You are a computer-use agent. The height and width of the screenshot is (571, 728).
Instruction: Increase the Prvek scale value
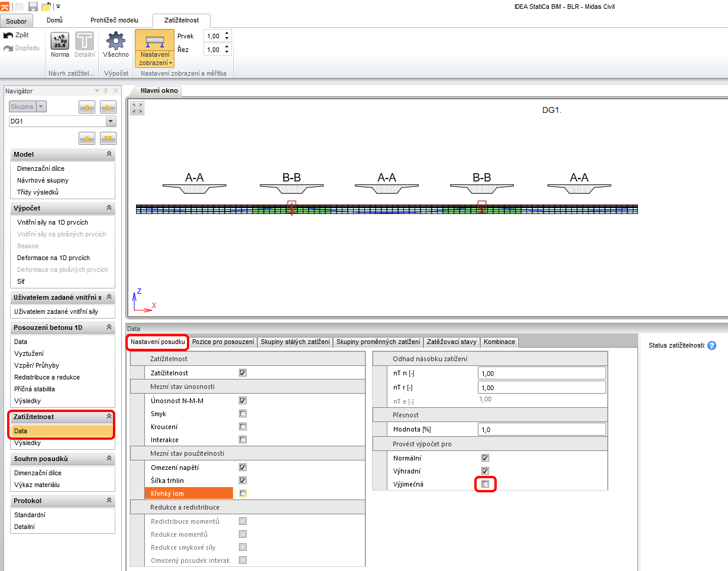click(227, 33)
